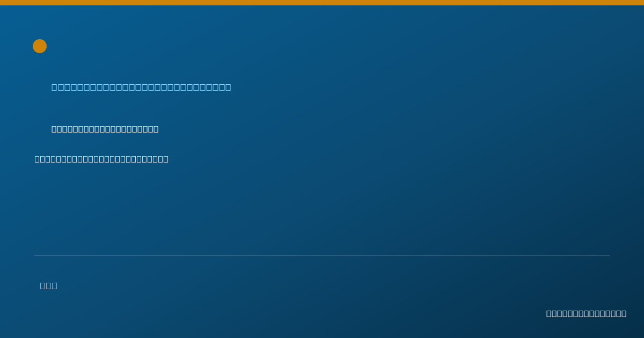Click the short gray label below the divider
Image resolution: width=644 pixels, height=338 pixels.
49,285
